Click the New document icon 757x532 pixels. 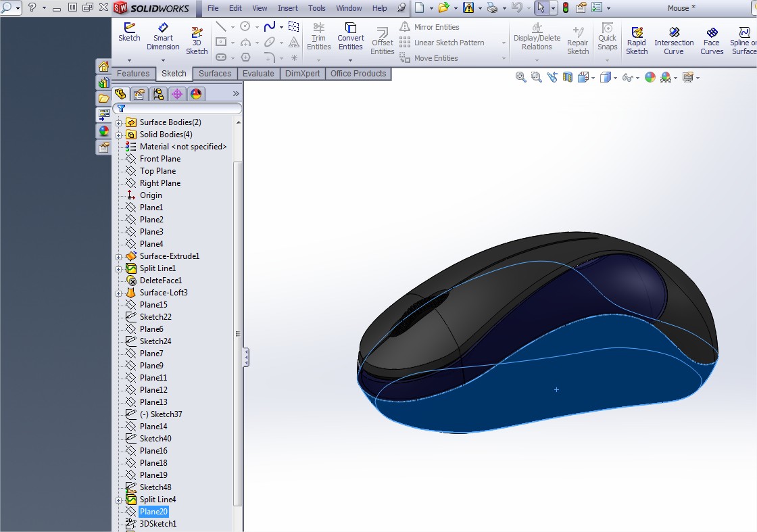(x=420, y=7)
